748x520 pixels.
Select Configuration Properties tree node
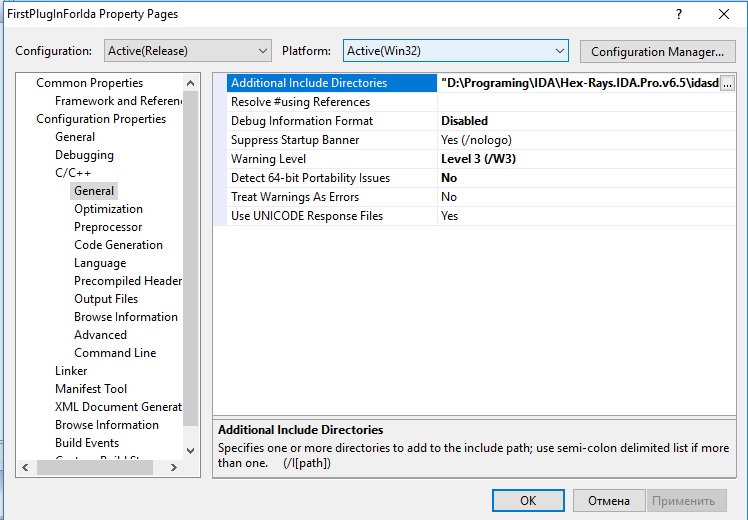(101, 119)
